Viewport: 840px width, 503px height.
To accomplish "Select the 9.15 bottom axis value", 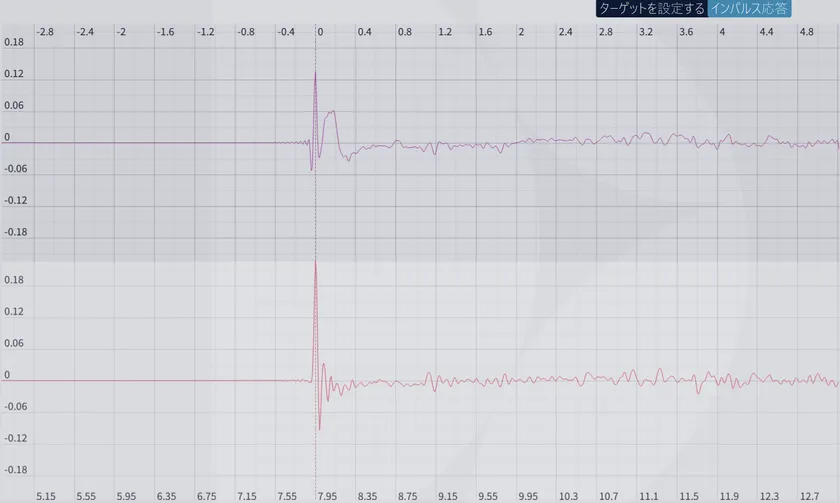I will [x=447, y=496].
